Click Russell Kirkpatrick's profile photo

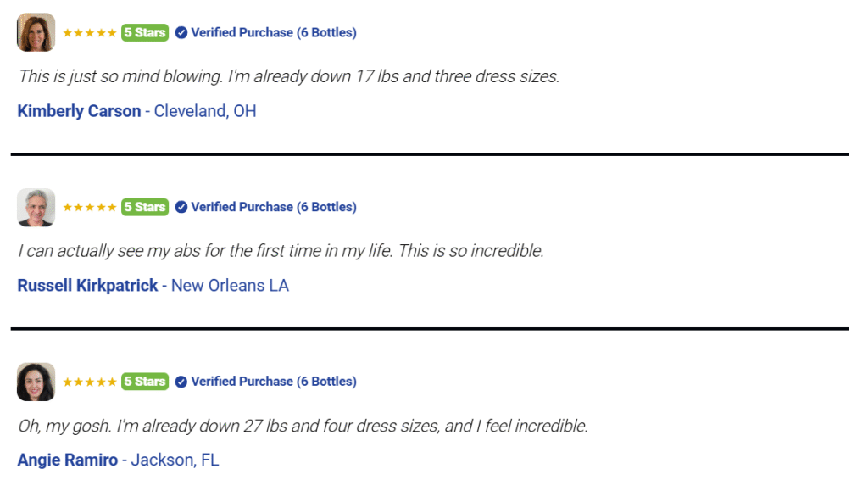36,208
